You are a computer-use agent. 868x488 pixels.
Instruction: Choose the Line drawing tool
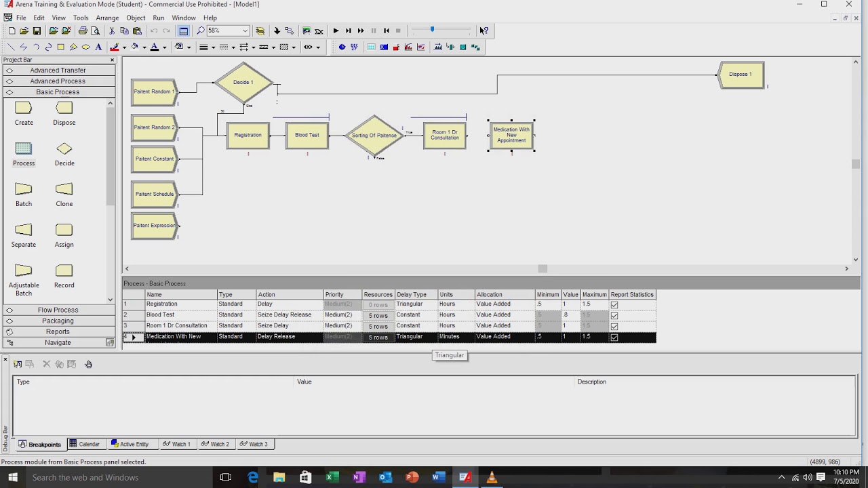point(11,47)
